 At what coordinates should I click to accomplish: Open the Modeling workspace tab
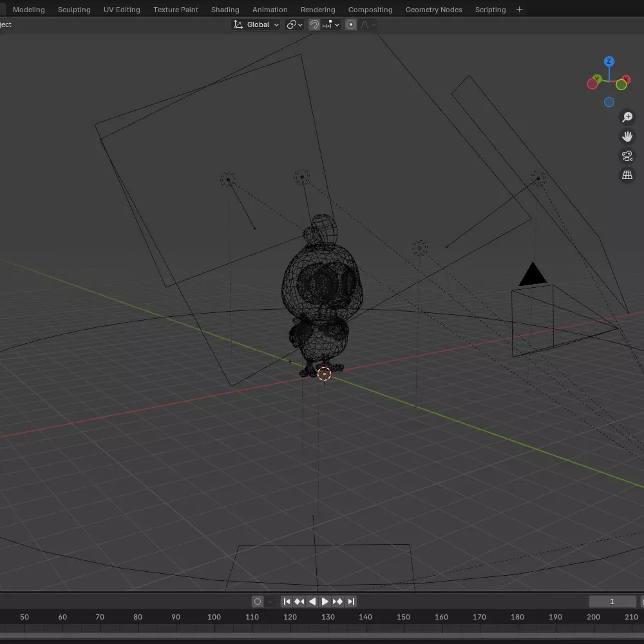(x=29, y=10)
